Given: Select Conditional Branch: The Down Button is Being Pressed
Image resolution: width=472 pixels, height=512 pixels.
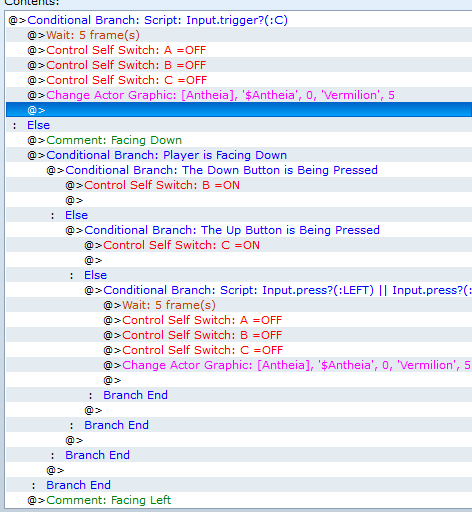Looking at the screenshot, I should tap(239, 170).
